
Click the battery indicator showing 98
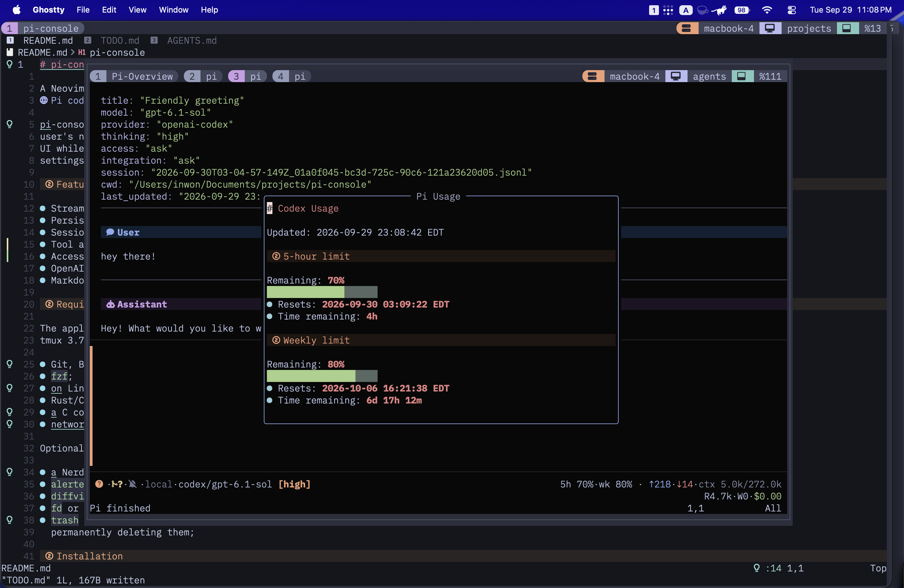click(x=742, y=10)
